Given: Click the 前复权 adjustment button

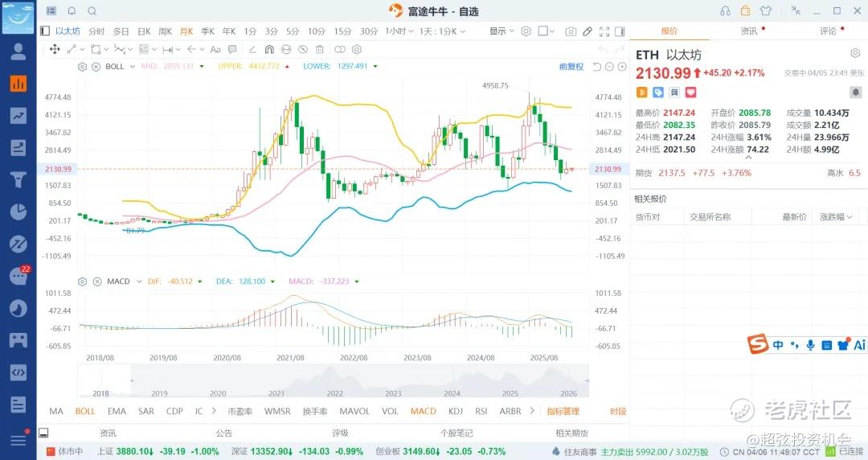Looking at the screenshot, I should tap(571, 67).
